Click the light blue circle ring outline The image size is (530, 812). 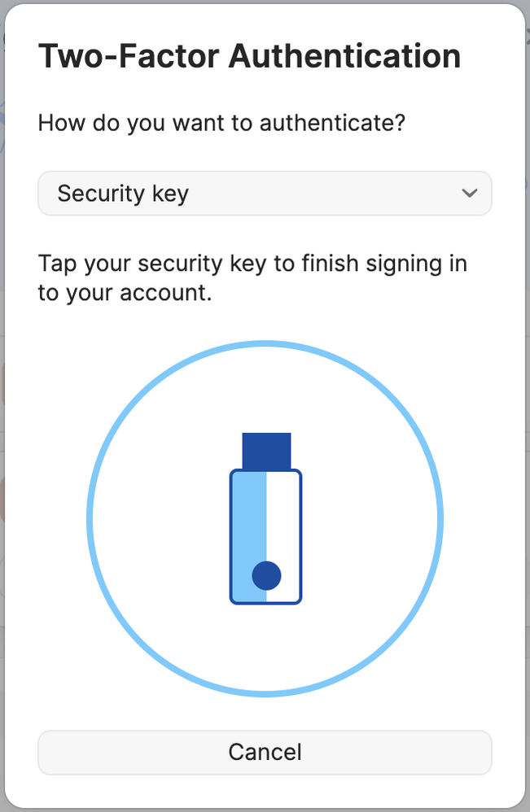(x=89, y=519)
